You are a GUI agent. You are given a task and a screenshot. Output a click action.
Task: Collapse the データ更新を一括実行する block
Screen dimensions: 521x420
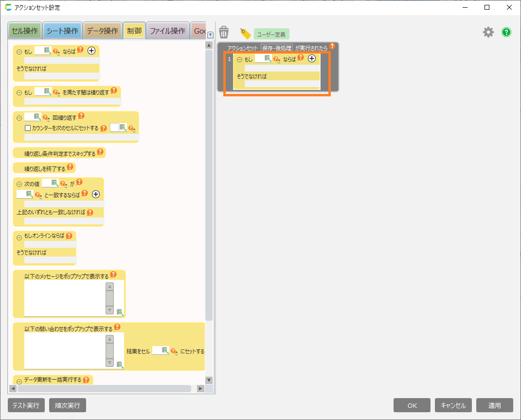(19, 381)
